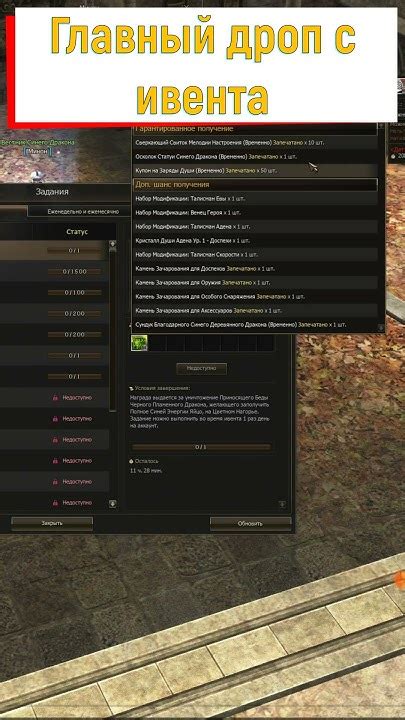Click the quest list scroll-down arrow

[x=112, y=504]
